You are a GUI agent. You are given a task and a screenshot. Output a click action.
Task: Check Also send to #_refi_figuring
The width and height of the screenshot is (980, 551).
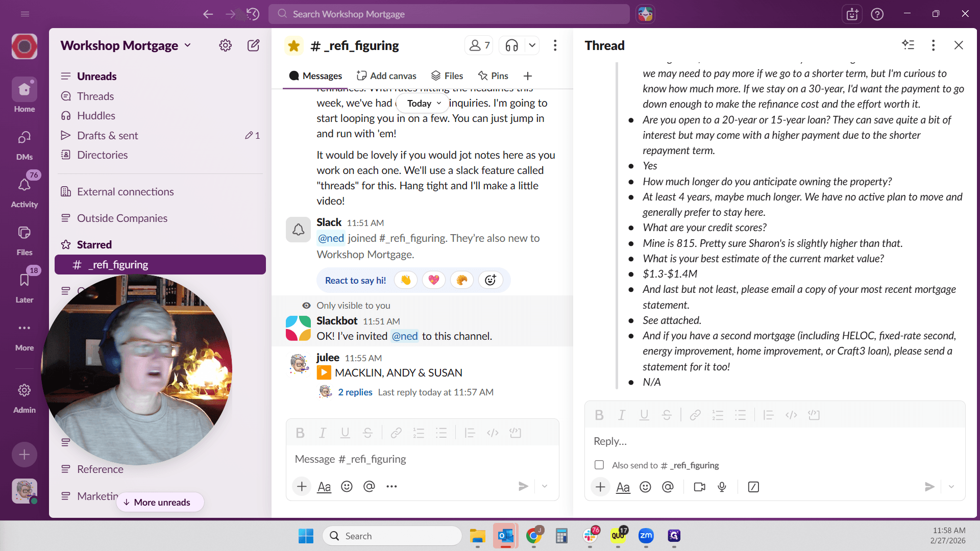click(599, 465)
